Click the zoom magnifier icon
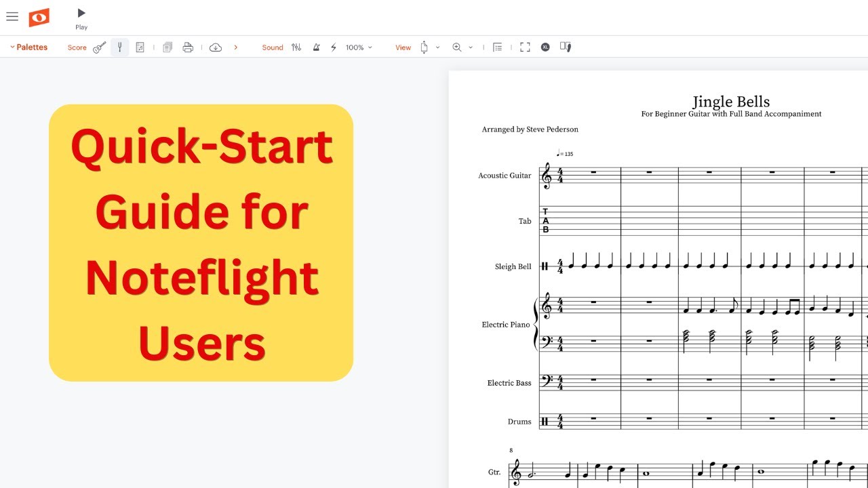This screenshot has width=868, height=488. (457, 47)
